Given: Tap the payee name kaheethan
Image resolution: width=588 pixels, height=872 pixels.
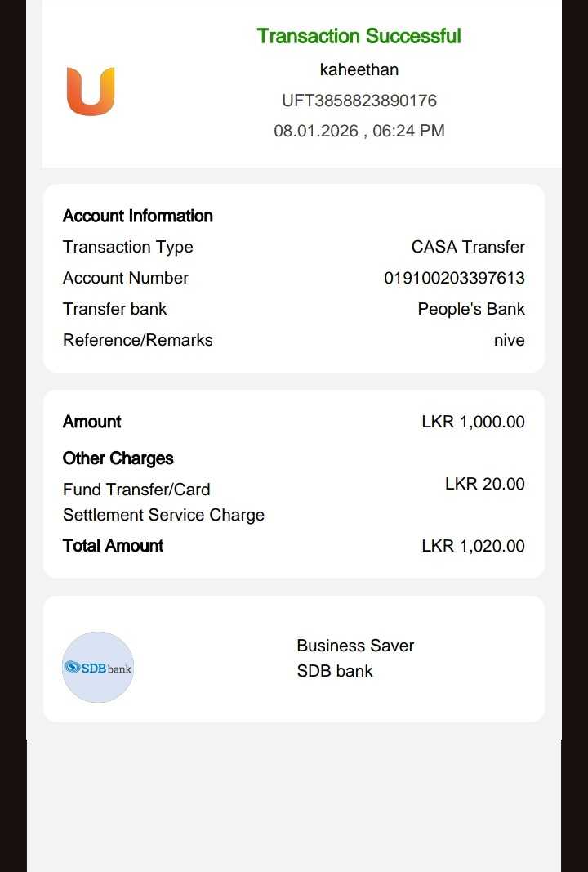Looking at the screenshot, I should pos(359,69).
